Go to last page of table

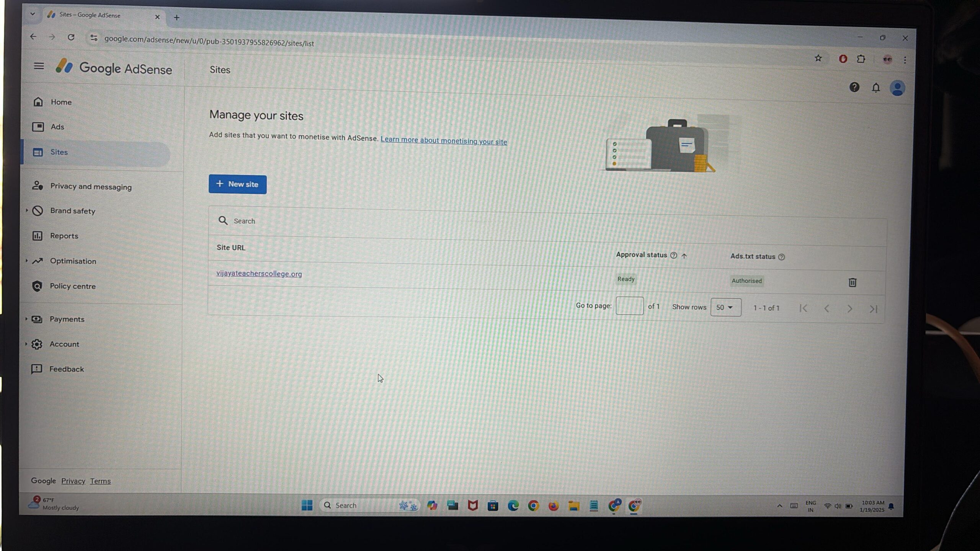point(873,309)
